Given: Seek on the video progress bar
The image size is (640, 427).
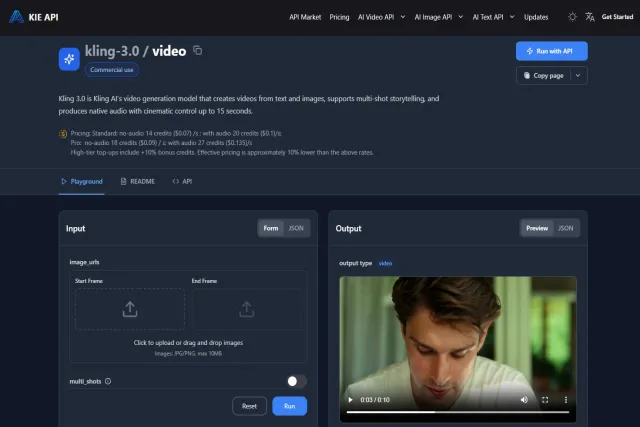Looking at the screenshot, I should pos(458,412).
